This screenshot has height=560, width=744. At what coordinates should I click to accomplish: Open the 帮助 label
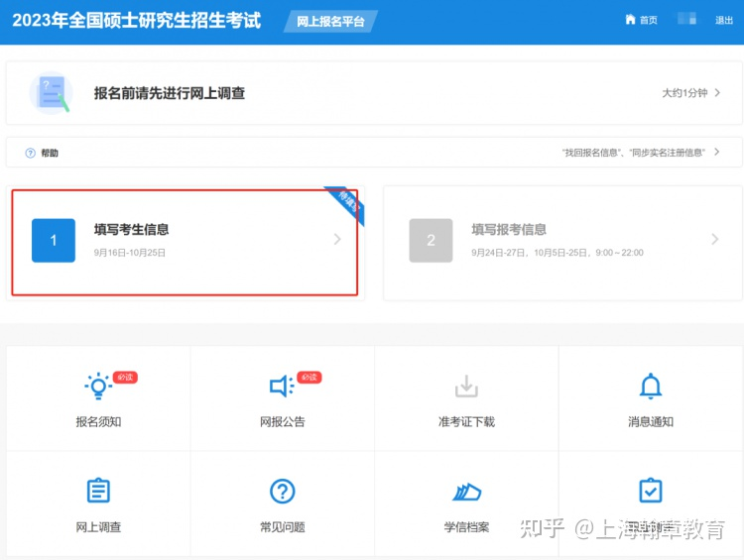pos(50,153)
